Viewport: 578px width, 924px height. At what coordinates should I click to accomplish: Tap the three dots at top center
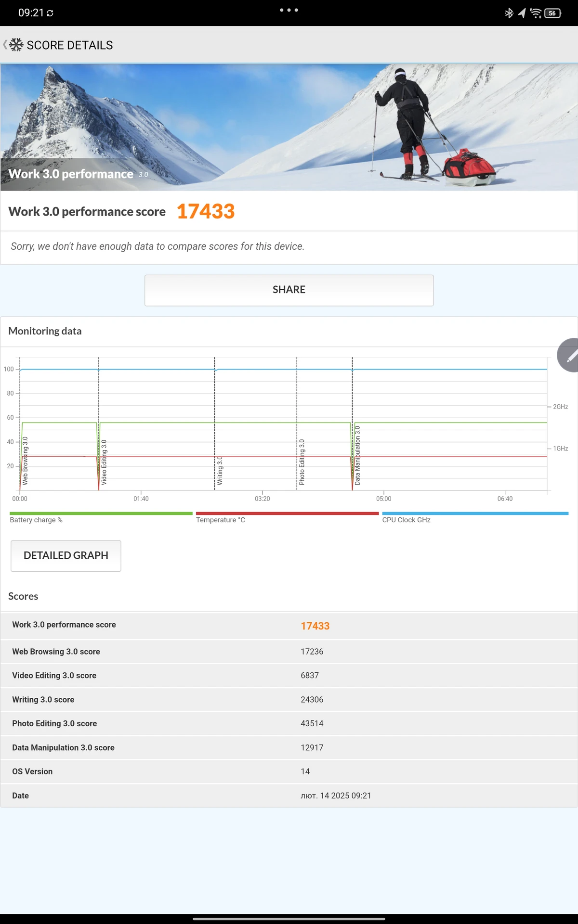[289, 10]
